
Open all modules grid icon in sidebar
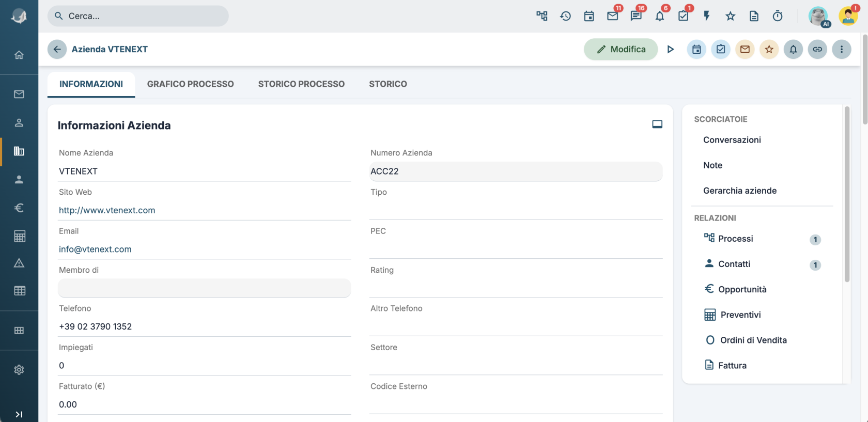(19, 331)
